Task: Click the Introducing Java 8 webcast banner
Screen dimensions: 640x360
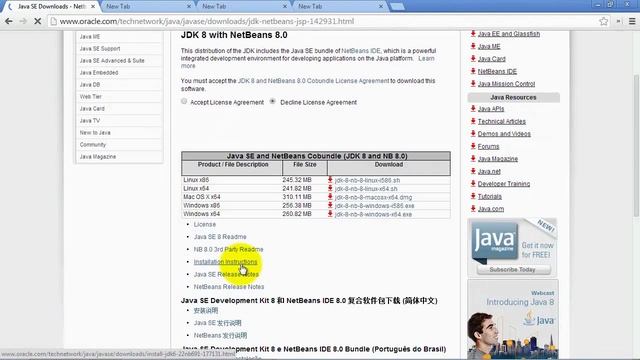Action: (513, 319)
